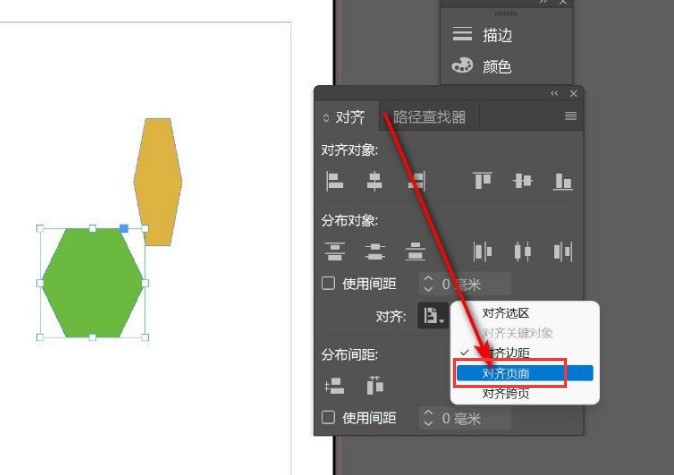674x475 pixels.
Task: Collapse the align panel with double arrows
Action: (x=555, y=93)
